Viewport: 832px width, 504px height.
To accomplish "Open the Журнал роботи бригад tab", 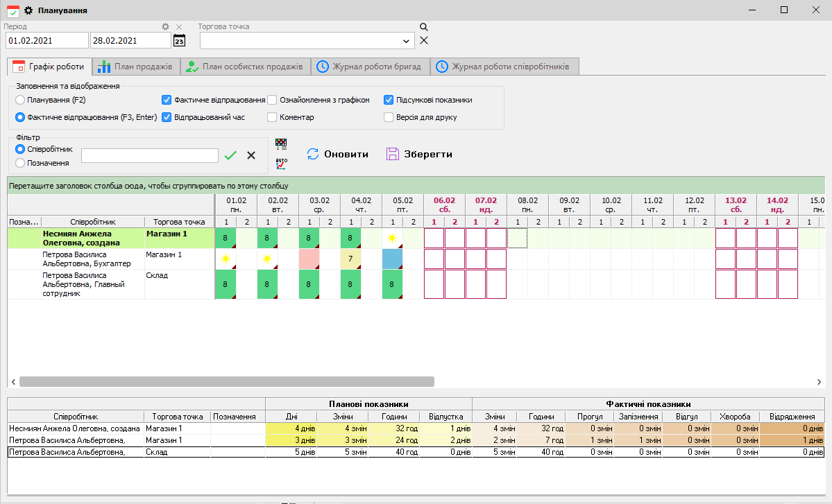I will 370,67.
